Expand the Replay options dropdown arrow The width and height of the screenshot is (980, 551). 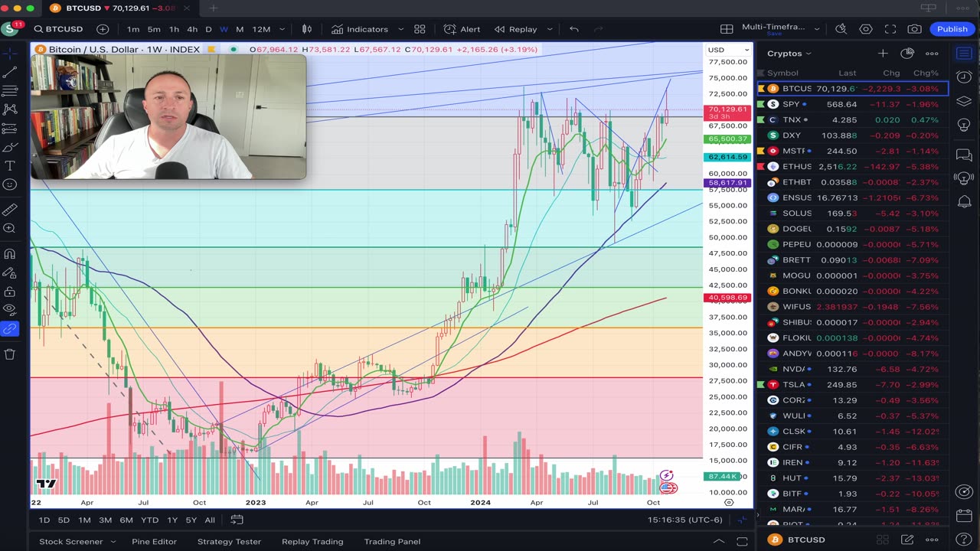pyautogui.click(x=548, y=29)
